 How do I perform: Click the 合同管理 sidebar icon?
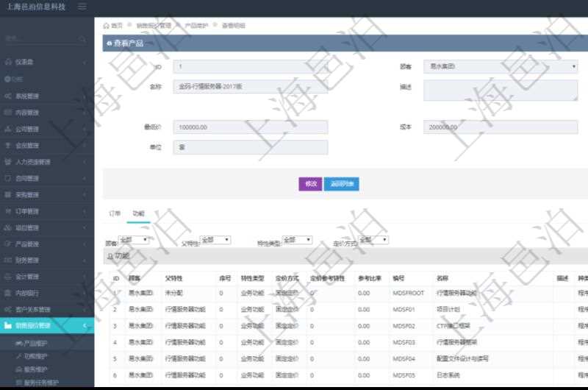coord(8,178)
